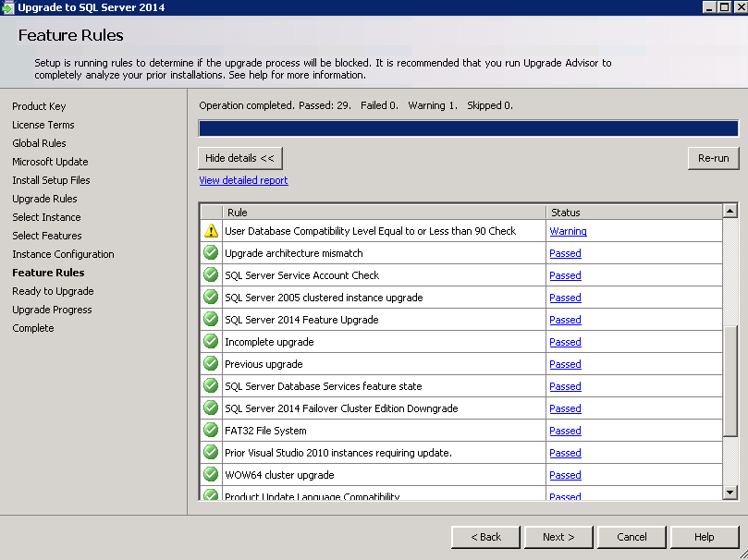Click green check icon for Database Services feature state
Screen dimensions: 748x560
[211, 385]
